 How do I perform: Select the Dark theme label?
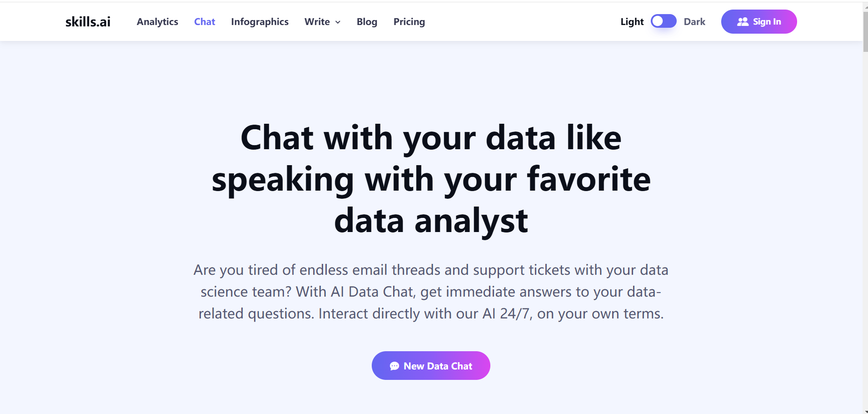(694, 22)
